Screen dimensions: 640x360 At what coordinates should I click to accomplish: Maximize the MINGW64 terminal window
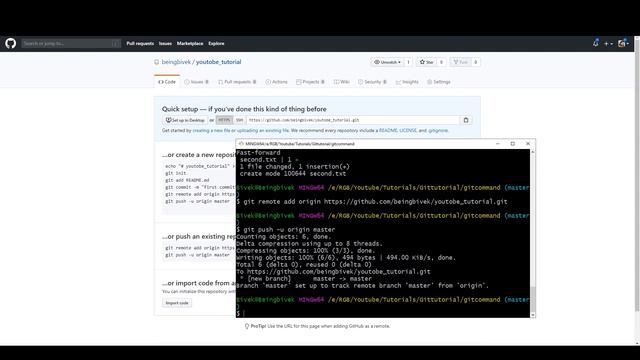[513, 144]
